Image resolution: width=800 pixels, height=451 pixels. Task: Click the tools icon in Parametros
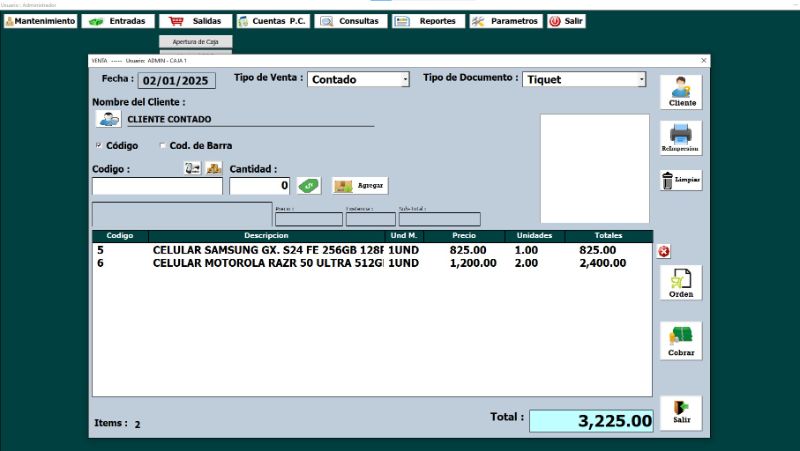[478, 21]
